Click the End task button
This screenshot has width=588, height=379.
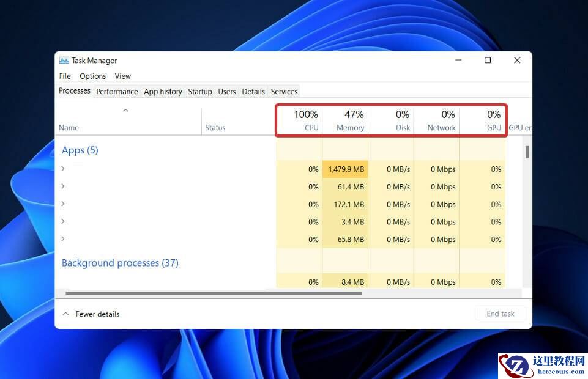click(500, 314)
